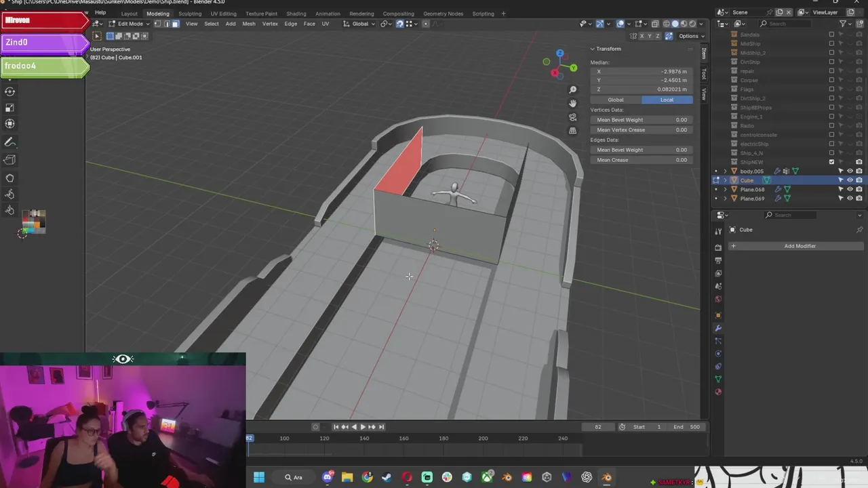This screenshot has width=868, height=488.
Task: Open the Mesh menu
Action: (249, 24)
